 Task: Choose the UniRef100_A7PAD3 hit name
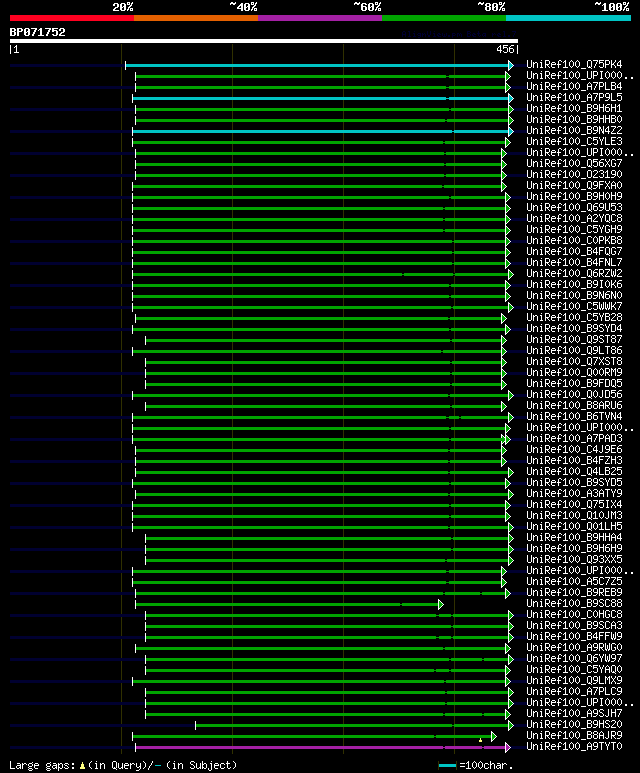574,439
